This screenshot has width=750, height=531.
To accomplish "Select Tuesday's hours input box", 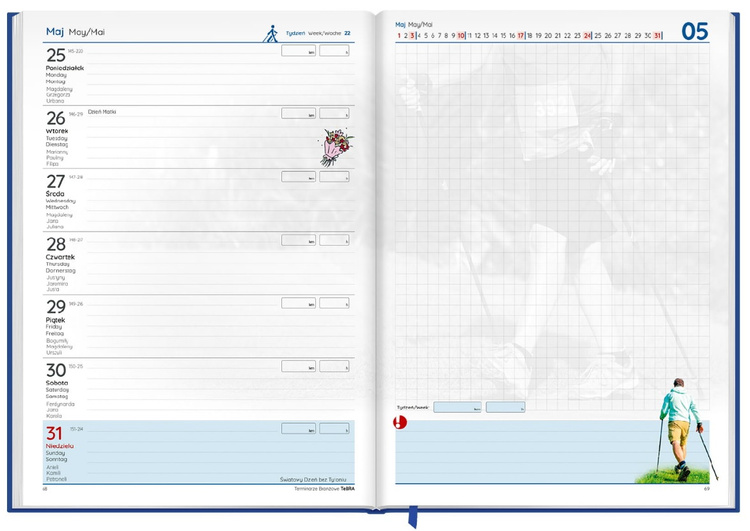I will 334,114.
